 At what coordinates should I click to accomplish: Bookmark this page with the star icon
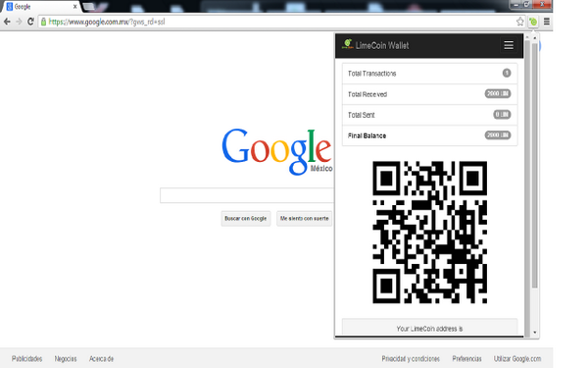(x=520, y=22)
